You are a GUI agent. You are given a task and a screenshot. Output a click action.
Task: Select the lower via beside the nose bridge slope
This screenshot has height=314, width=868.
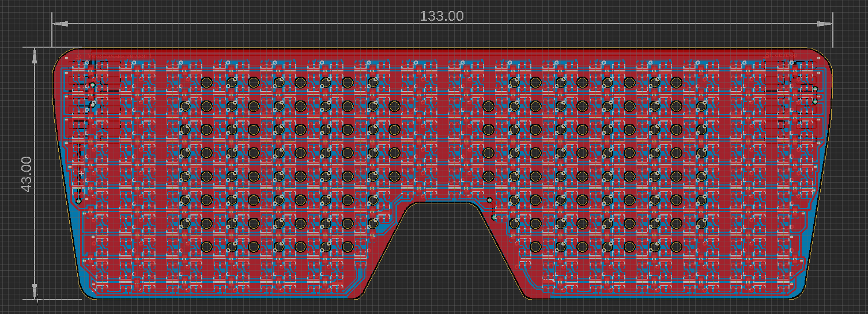(494, 217)
